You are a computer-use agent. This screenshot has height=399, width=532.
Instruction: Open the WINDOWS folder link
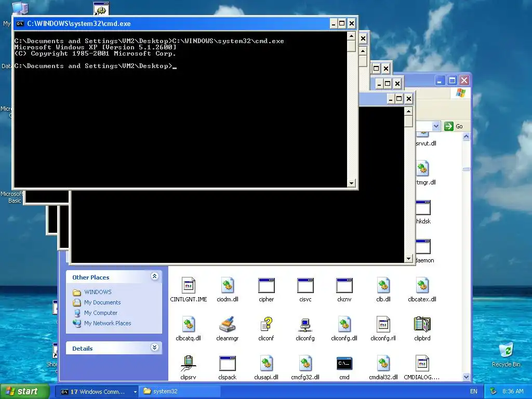coord(98,292)
